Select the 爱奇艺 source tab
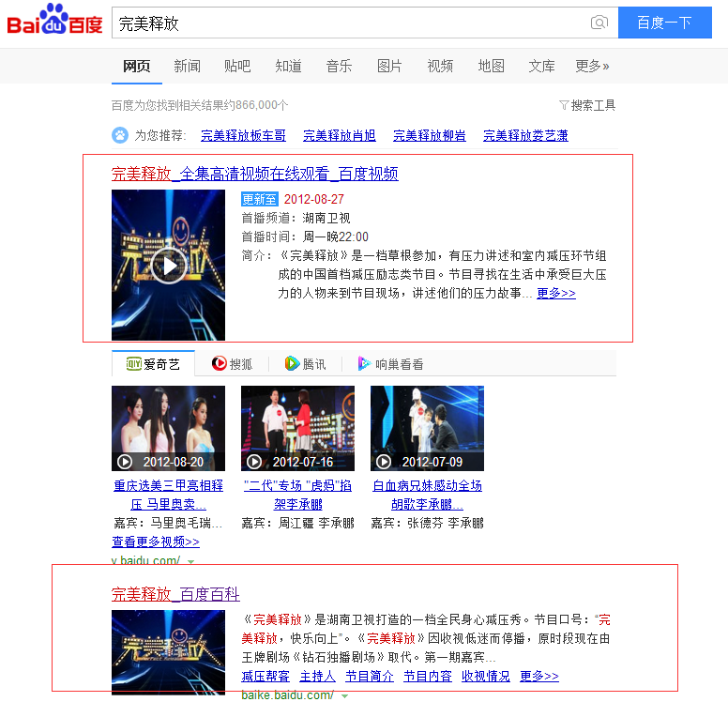The height and width of the screenshot is (702, 728). pos(153,364)
